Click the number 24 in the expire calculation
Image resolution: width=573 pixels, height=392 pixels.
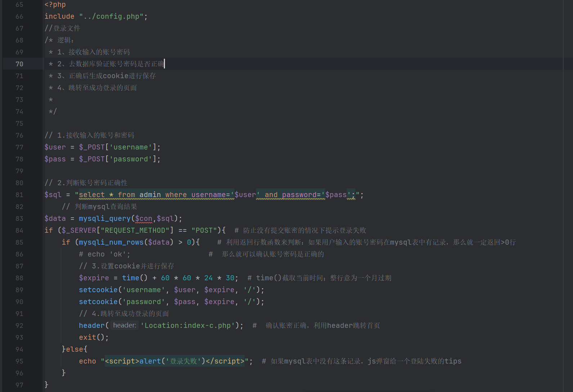(x=209, y=278)
